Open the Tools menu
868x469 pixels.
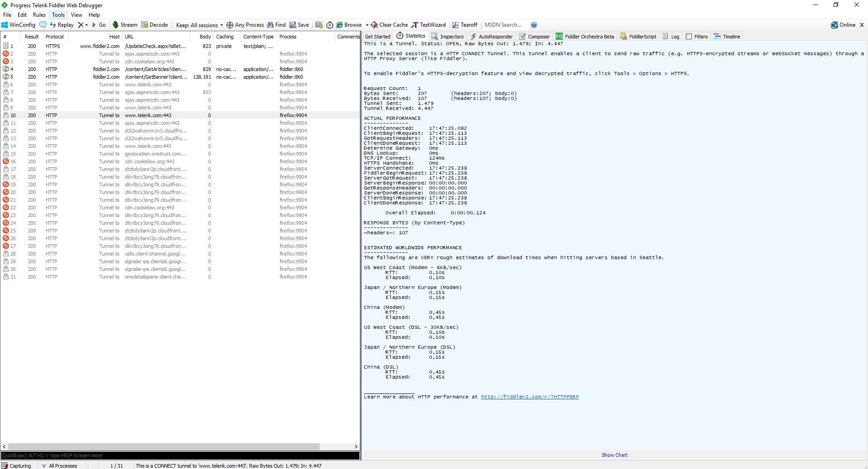coord(58,15)
